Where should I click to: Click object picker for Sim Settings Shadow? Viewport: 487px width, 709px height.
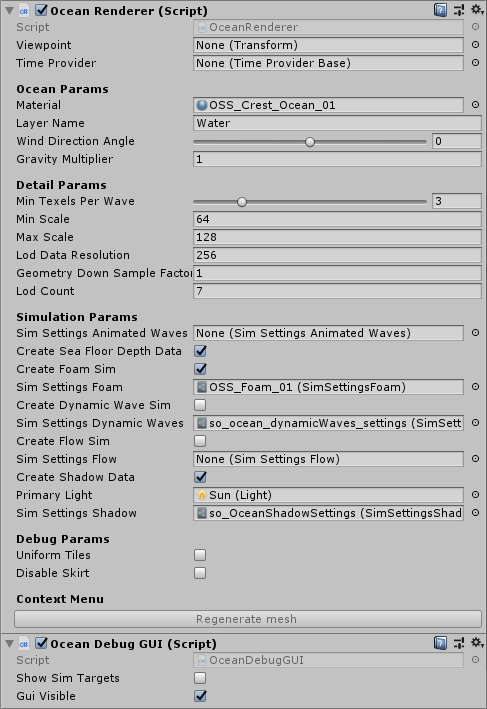475,513
